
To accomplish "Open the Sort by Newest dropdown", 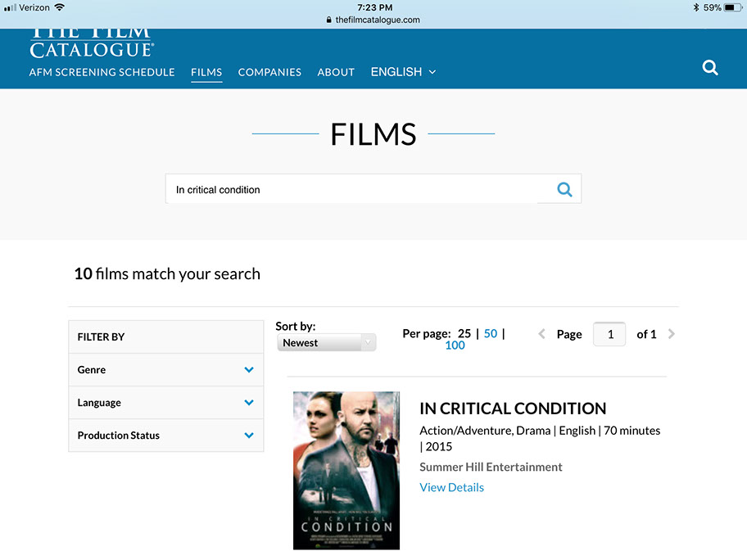I will tap(326, 343).
